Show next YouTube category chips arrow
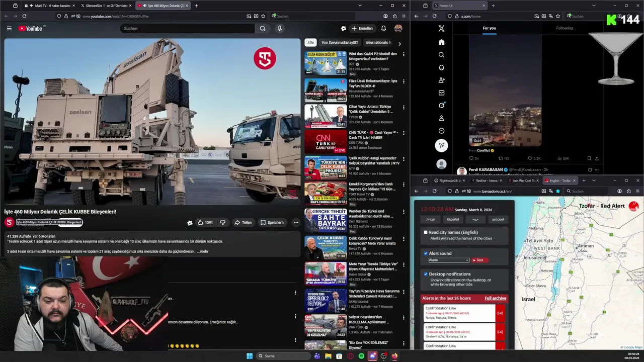Image resolution: width=644 pixels, height=362 pixels. (399, 44)
